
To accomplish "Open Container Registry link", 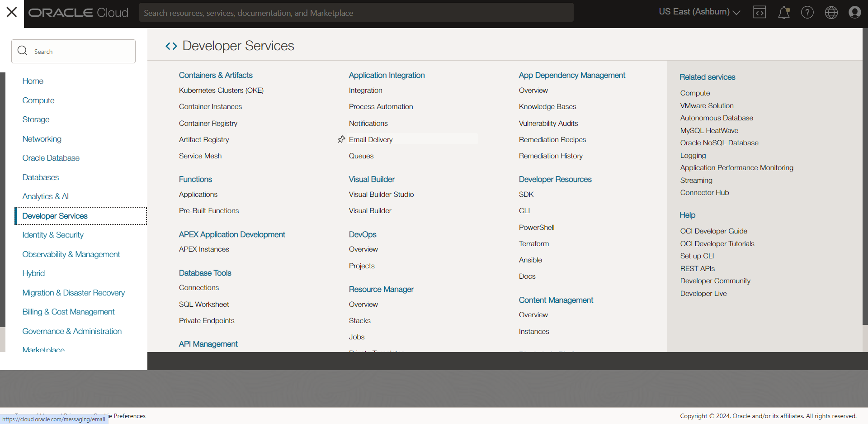I will pos(208,123).
